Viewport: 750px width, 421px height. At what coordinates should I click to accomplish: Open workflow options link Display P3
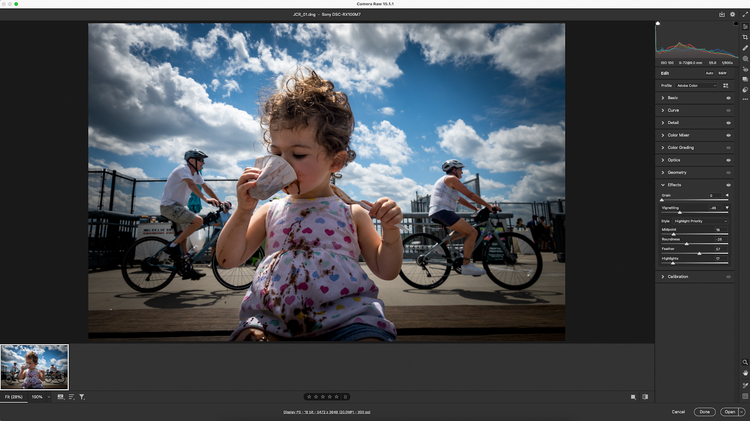point(327,412)
